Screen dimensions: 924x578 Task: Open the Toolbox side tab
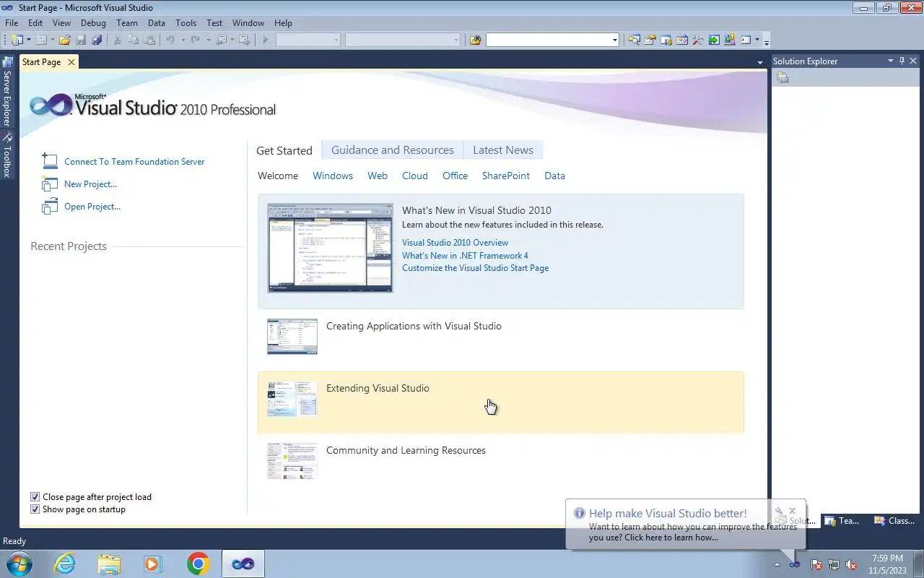pyautogui.click(x=7, y=155)
